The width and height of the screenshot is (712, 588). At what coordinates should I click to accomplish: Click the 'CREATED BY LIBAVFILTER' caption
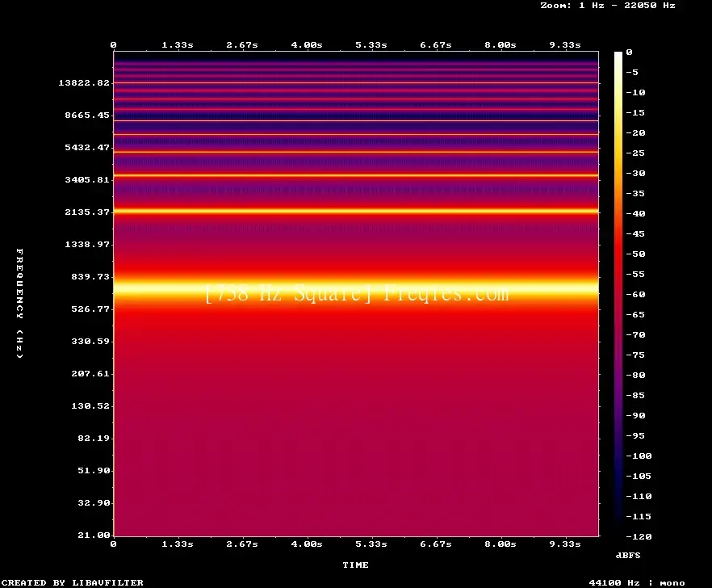[x=72, y=582]
